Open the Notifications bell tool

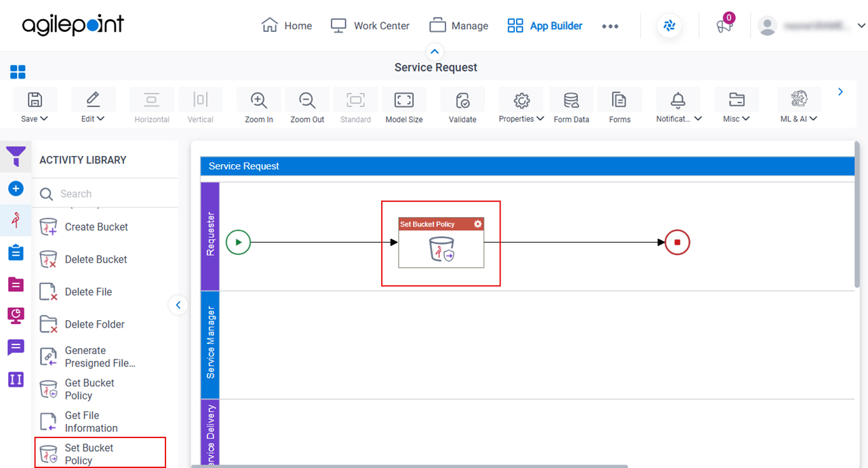click(678, 100)
